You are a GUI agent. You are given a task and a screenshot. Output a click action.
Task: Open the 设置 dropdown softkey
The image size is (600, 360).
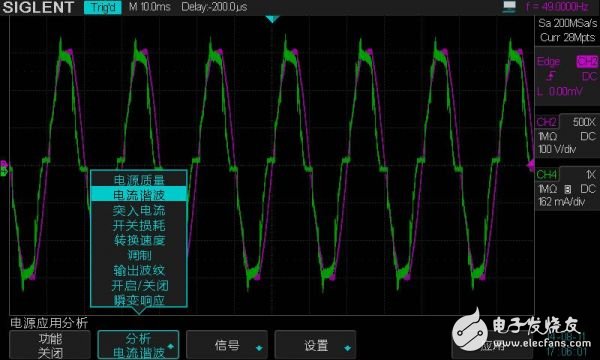click(315, 345)
